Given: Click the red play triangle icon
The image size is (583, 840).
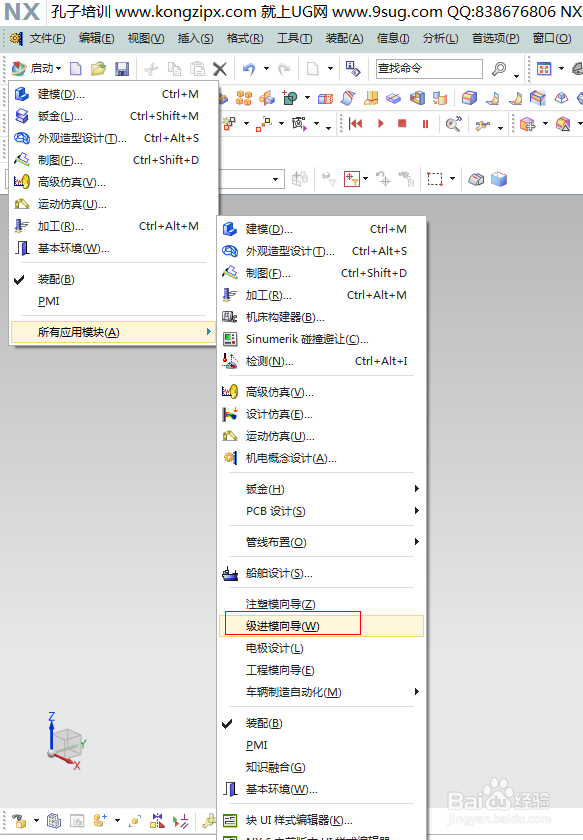Looking at the screenshot, I should click(x=380, y=124).
